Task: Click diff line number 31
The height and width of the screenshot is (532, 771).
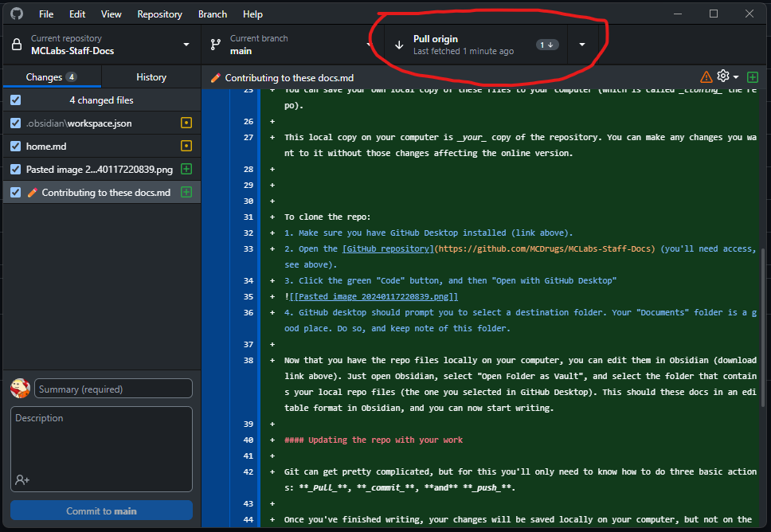Action: [249, 217]
